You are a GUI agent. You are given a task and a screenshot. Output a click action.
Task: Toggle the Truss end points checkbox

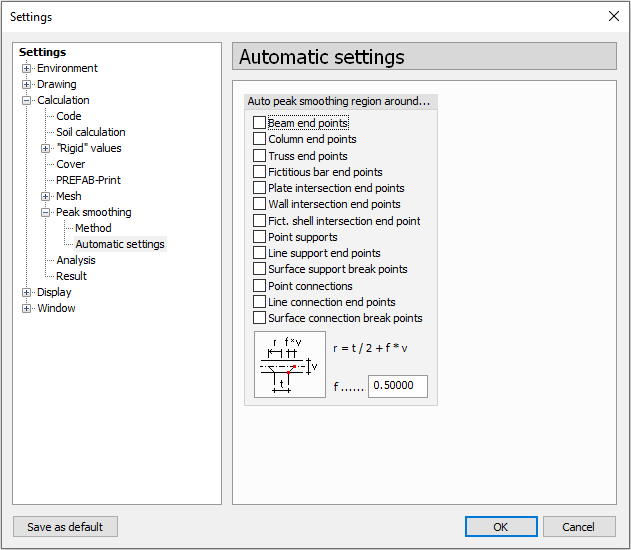point(260,156)
